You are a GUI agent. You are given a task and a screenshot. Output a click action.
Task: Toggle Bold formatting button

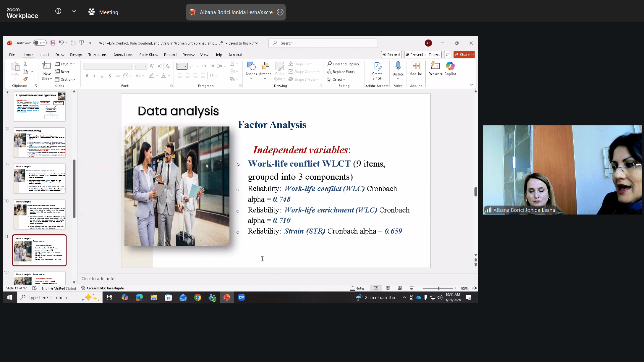click(87, 76)
